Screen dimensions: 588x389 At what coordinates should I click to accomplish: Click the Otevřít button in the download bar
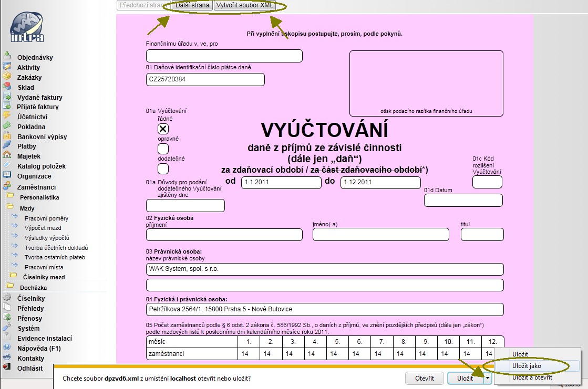424,378
